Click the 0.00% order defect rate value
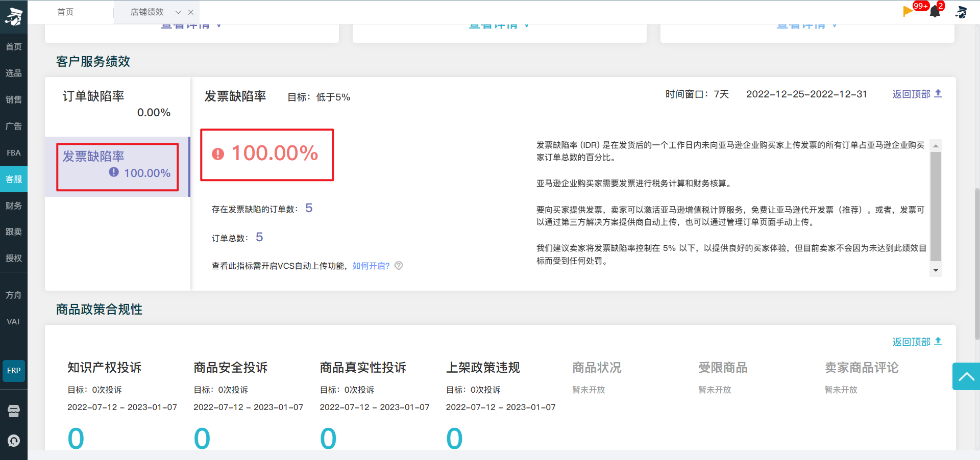This screenshot has height=460, width=980. coord(154,113)
